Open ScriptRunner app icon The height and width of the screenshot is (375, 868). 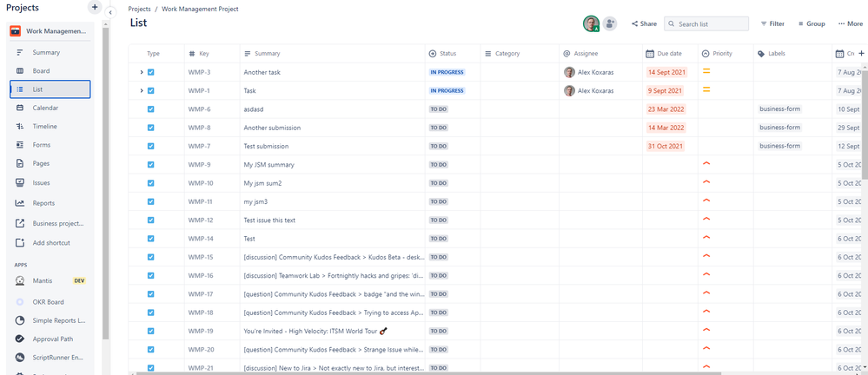coord(20,358)
